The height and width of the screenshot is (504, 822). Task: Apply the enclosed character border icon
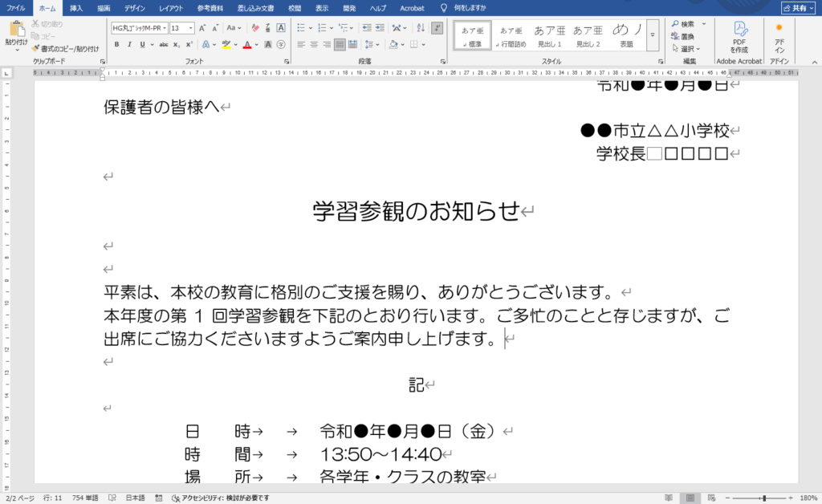click(x=281, y=28)
